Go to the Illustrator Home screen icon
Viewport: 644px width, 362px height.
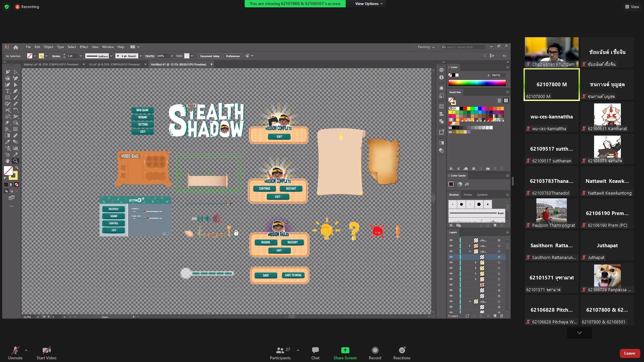pyautogui.click(x=16, y=47)
